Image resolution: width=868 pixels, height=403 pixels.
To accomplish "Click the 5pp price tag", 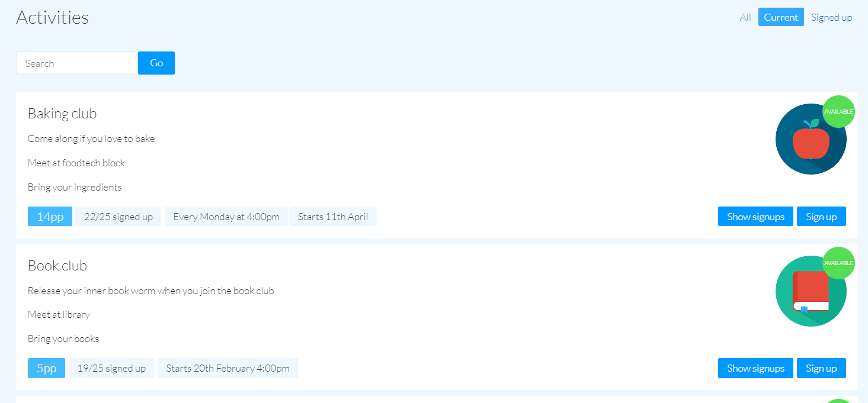I will (x=46, y=368).
